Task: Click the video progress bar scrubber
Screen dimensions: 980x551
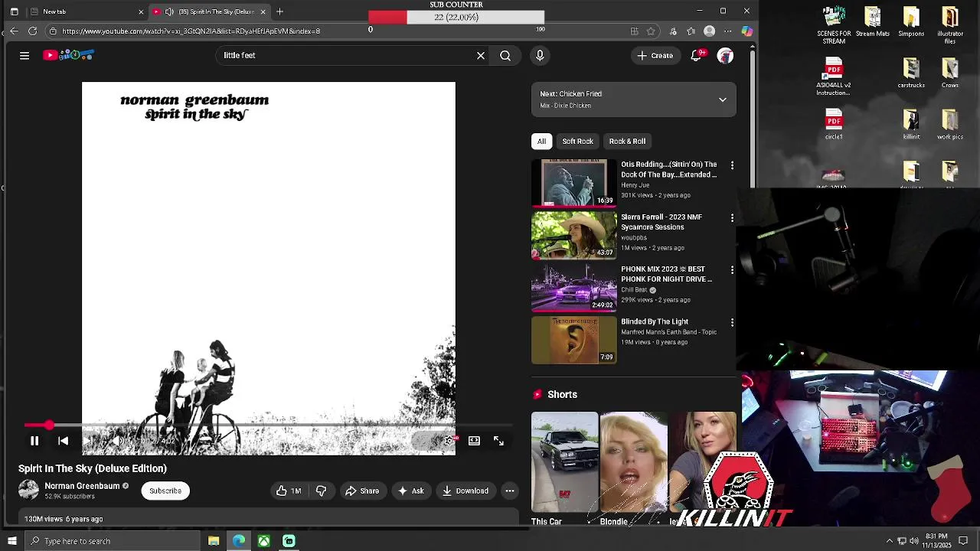Action: [x=49, y=425]
